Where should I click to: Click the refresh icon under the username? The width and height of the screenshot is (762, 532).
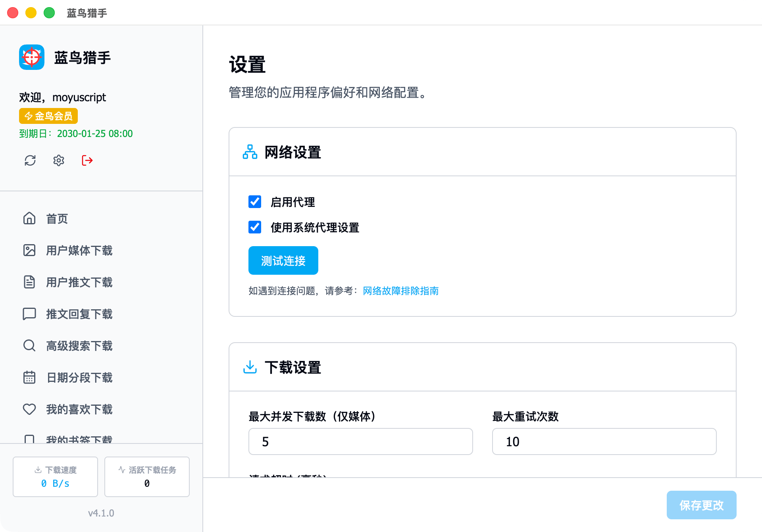30,160
